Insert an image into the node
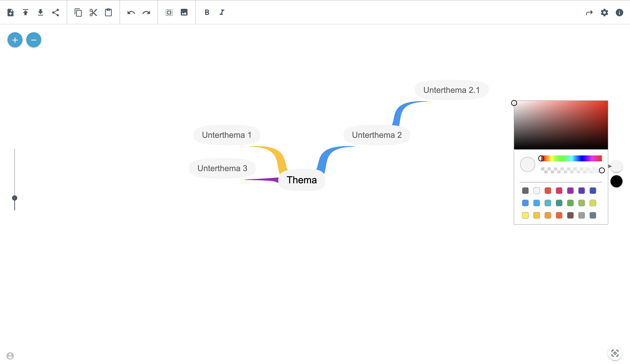The image size is (630, 364). pos(184,13)
